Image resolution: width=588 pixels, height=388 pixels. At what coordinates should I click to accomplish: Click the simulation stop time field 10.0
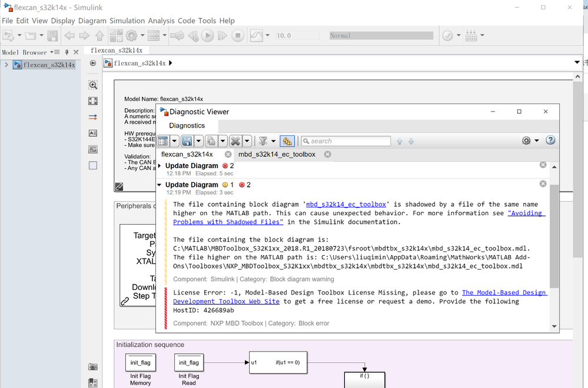point(297,36)
